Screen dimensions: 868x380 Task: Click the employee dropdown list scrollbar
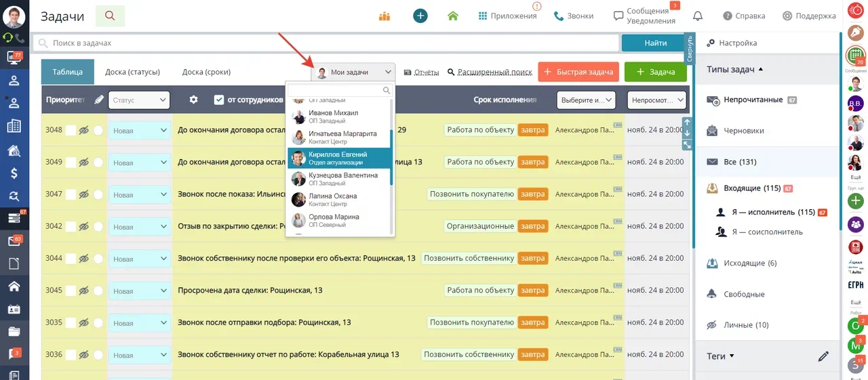point(391,157)
